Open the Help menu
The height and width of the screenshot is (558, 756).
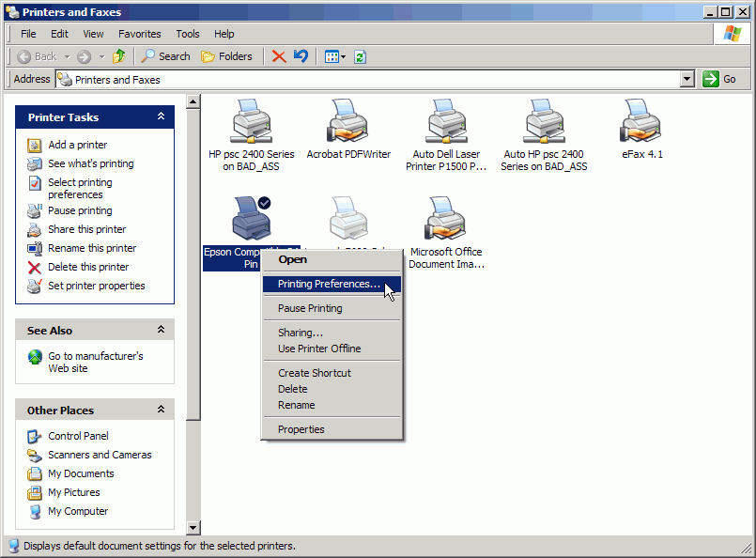pyautogui.click(x=224, y=34)
